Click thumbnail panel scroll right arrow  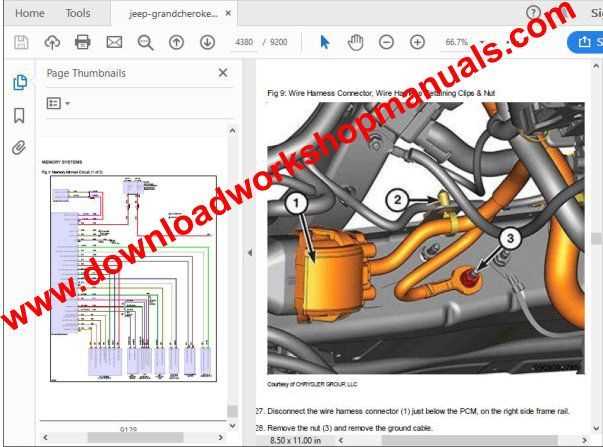point(220,437)
